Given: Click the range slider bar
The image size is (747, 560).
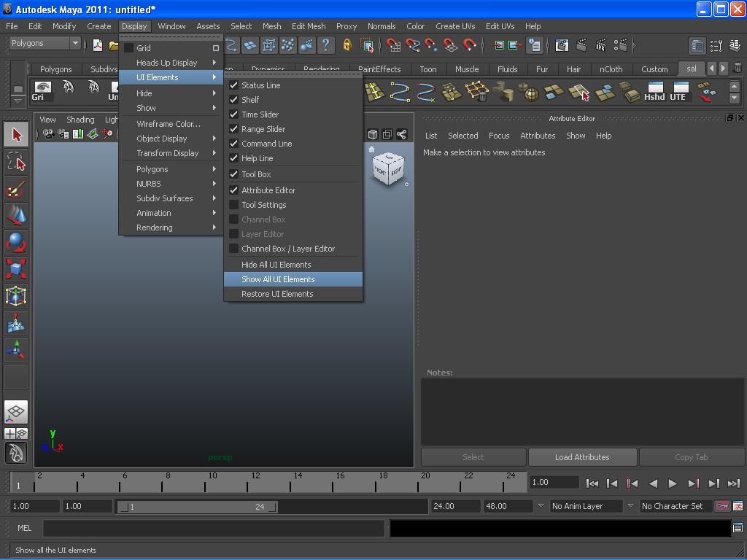Looking at the screenshot, I should tap(198, 507).
